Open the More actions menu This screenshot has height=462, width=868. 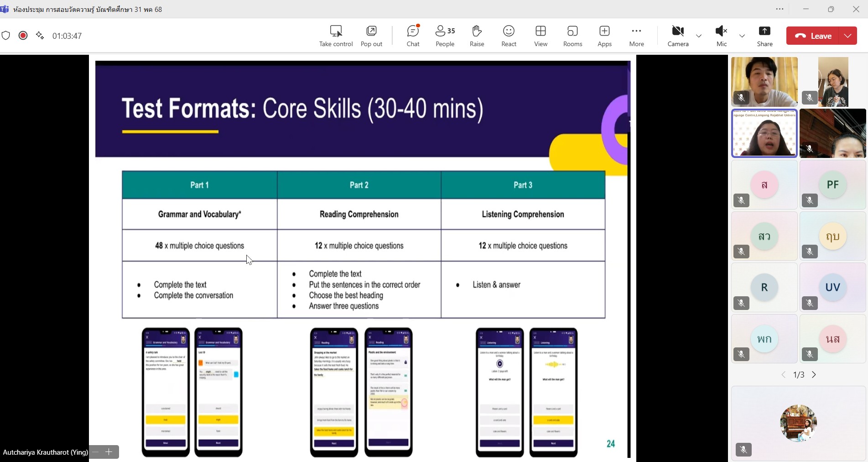point(636,36)
